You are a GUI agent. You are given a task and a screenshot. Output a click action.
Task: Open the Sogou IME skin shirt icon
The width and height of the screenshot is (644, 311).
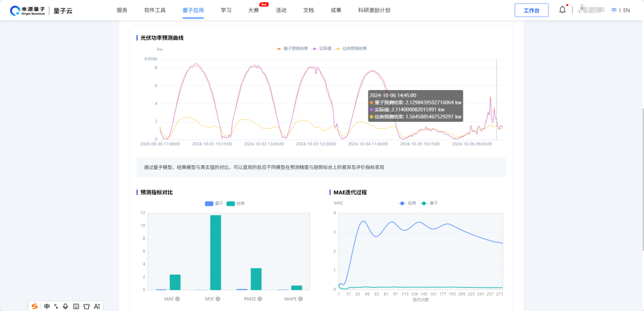(86, 306)
